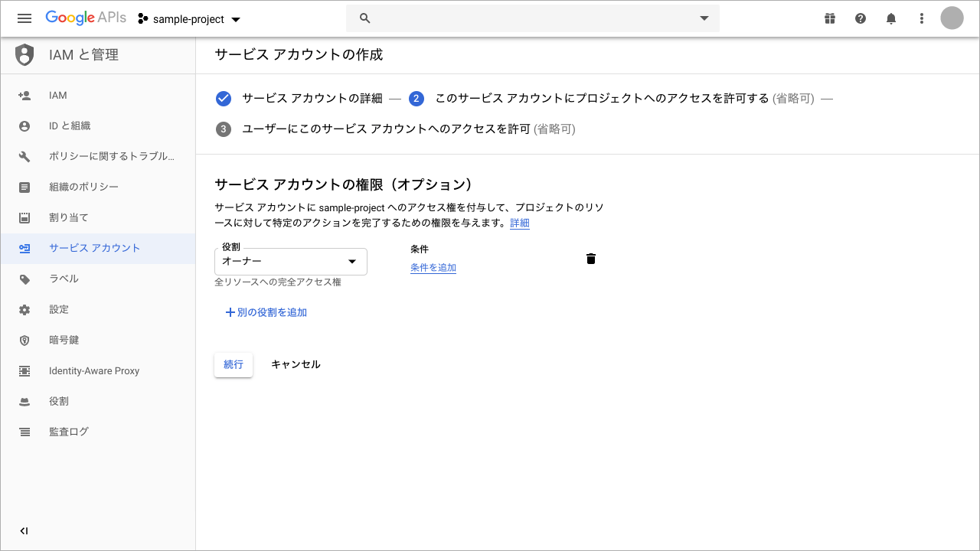Expand the search bar dropdown arrow
The image size is (980, 551).
pyautogui.click(x=704, y=18)
